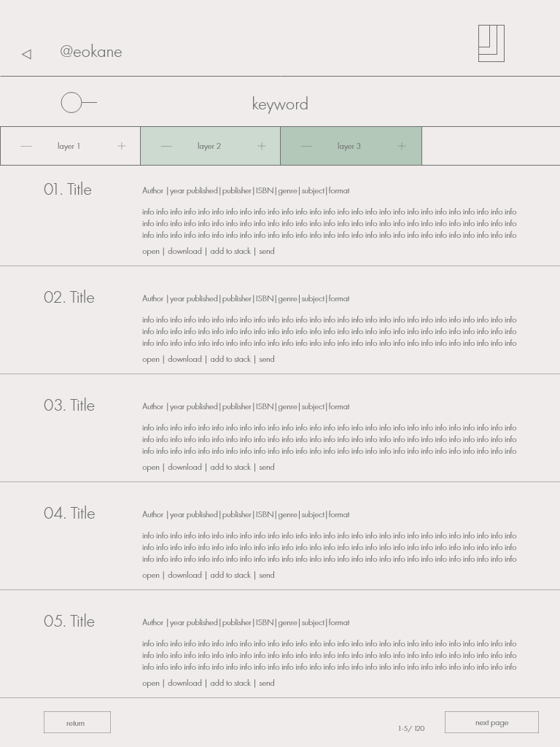Click open under 05. Title

151,684
